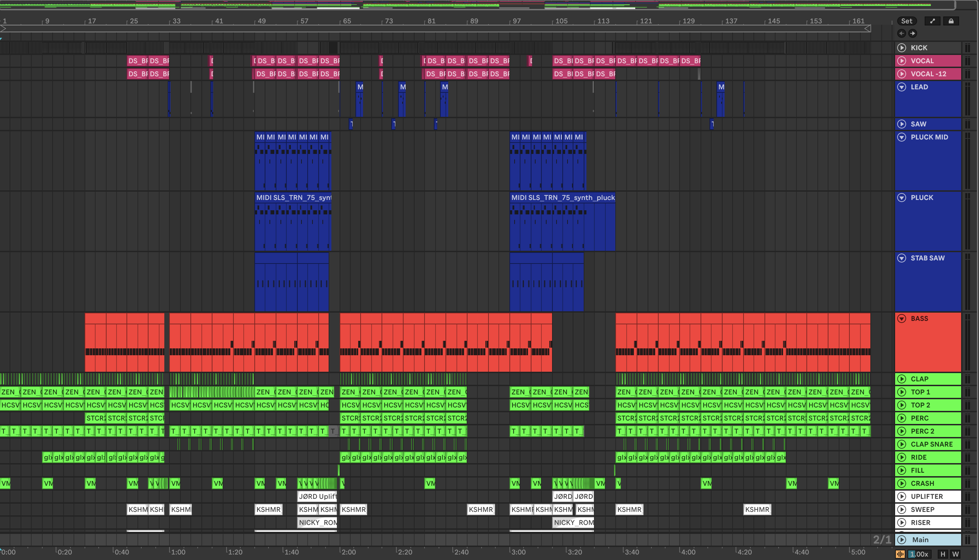Image resolution: width=979 pixels, height=560 pixels.
Task: Click the CRASH track circle arrow icon
Action: tap(902, 483)
